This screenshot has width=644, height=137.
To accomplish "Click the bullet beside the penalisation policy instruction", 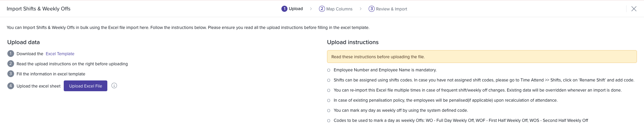I will (329, 101).
